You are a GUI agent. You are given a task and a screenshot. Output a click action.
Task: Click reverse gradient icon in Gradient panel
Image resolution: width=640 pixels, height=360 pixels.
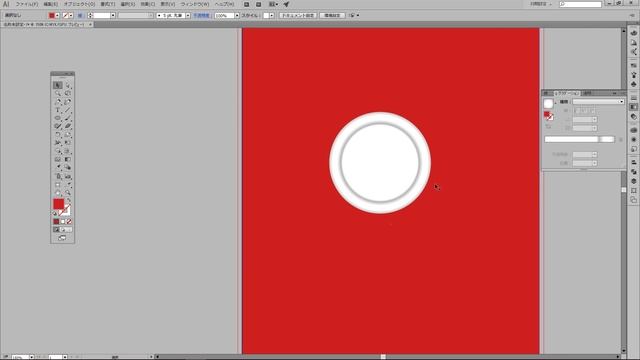click(x=549, y=127)
